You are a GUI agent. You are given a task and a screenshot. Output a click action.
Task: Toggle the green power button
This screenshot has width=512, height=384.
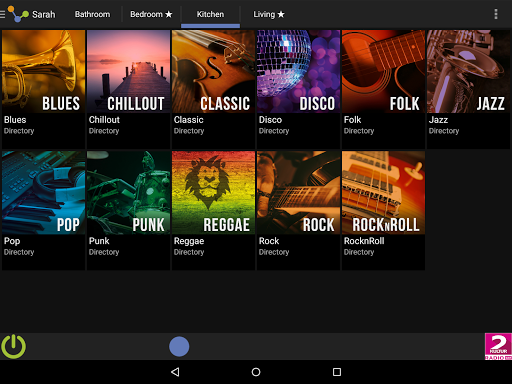coord(14,347)
